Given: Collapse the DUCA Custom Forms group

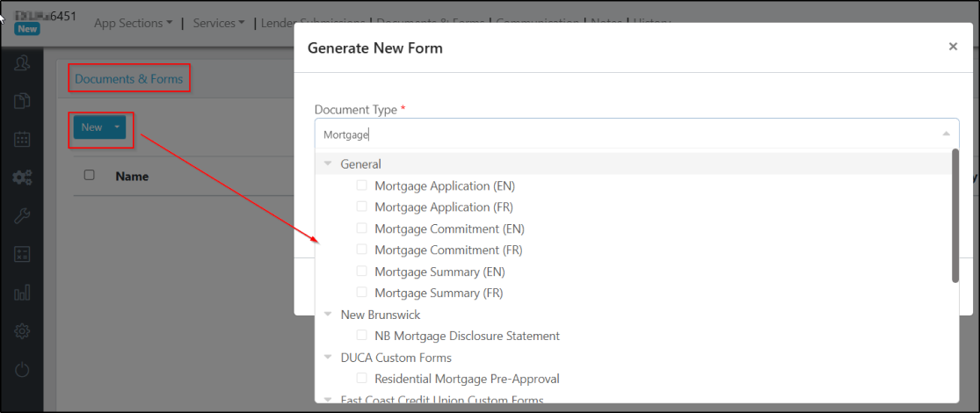Looking at the screenshot, I should (328, 358).
